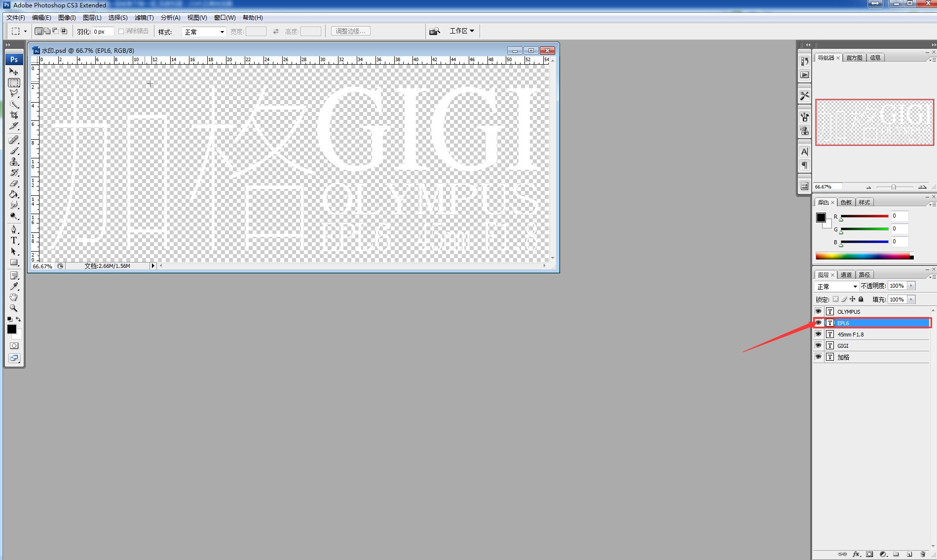Click the color spectrum ramp
Screen dimensions: 937x560
[x=864, y=256]
